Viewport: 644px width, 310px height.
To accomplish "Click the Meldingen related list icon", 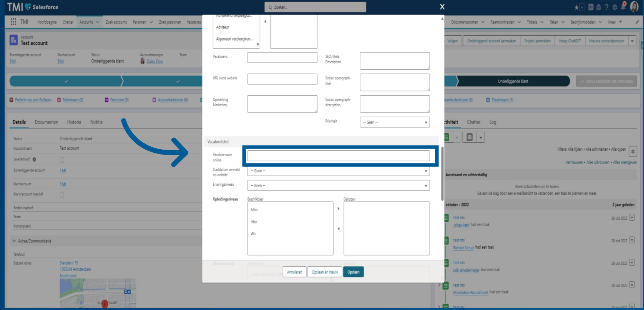I will [x=59, y=100].
